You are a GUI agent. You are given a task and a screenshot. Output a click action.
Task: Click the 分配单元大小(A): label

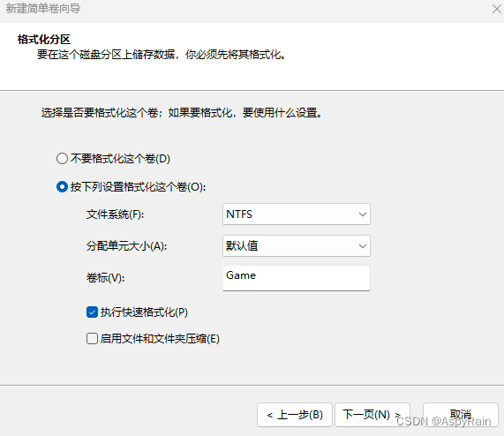[126, 246]
